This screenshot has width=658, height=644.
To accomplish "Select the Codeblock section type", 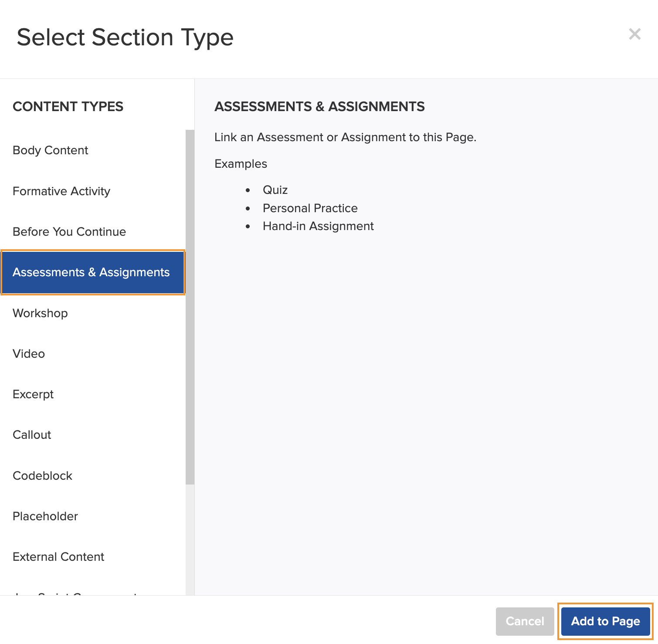I will (x=42, y=475).
